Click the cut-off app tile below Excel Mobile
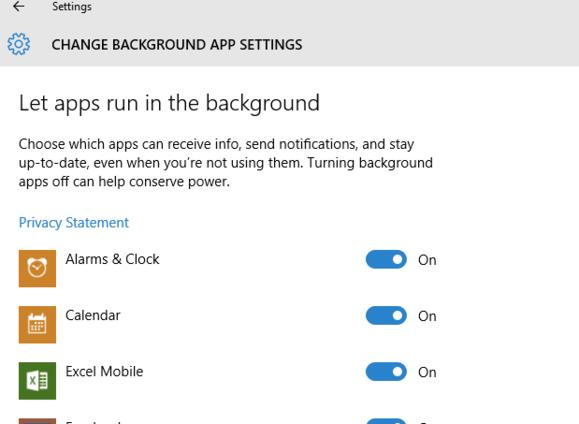579x424 pixels. (x=37, y=421)
